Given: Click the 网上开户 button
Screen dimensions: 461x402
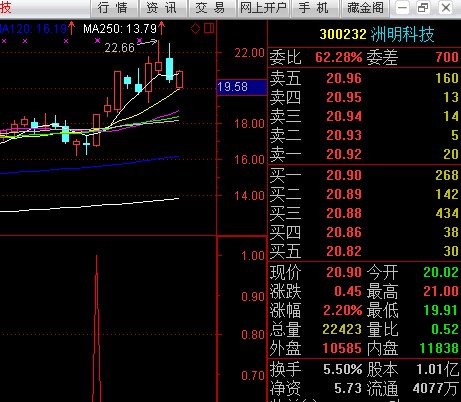Looking at the screenshot, I should point(263,8).
